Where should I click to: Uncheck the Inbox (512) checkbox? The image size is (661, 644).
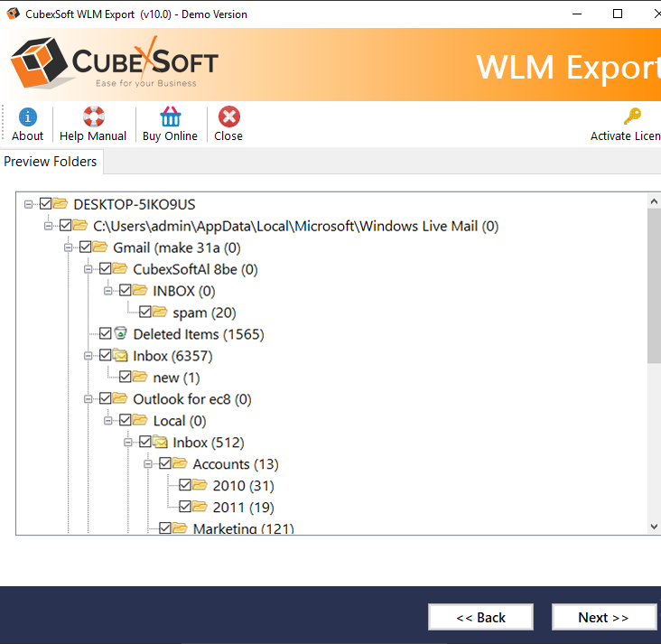tap(145, 442)
